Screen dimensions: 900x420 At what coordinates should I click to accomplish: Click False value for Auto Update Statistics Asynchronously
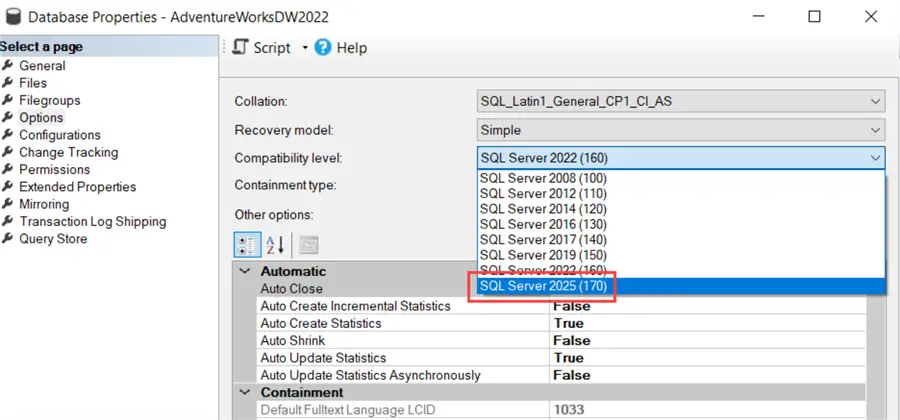(572, 375)
